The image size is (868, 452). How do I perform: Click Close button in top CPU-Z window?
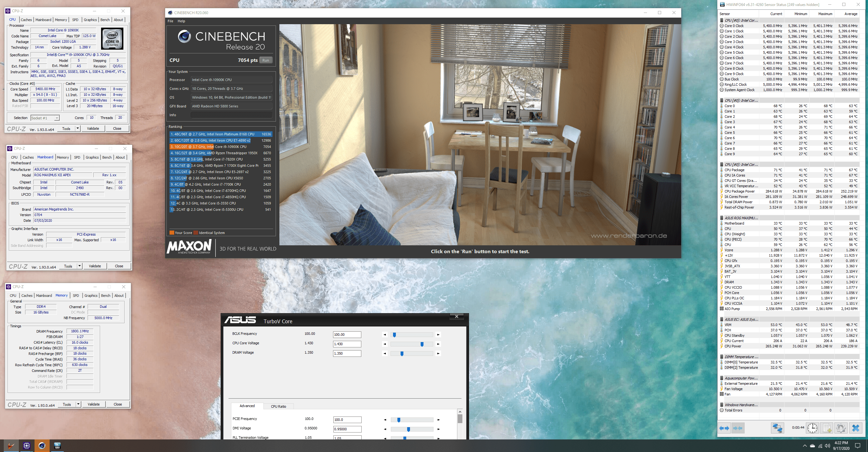point(117,128)
